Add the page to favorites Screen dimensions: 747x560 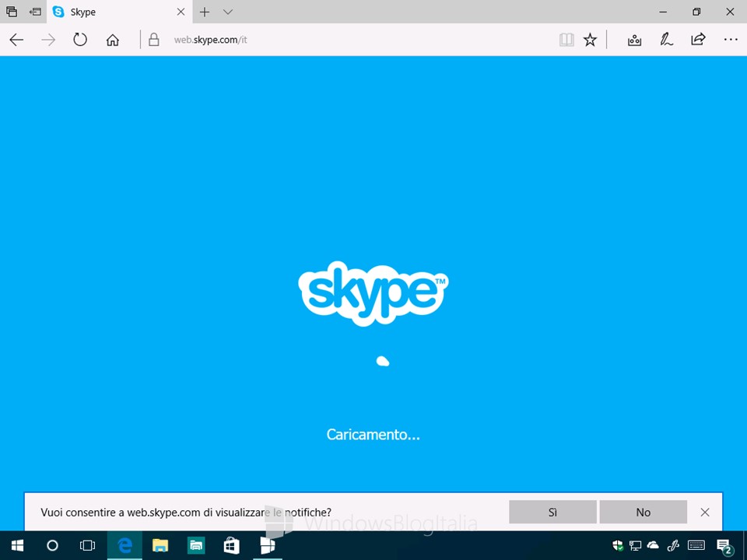point(591,40)
